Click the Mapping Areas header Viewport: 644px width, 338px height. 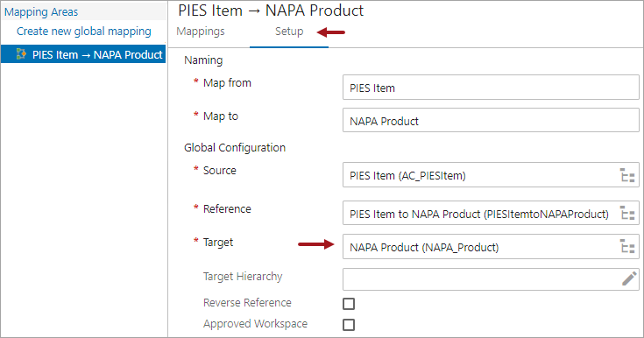click(41, 12)
